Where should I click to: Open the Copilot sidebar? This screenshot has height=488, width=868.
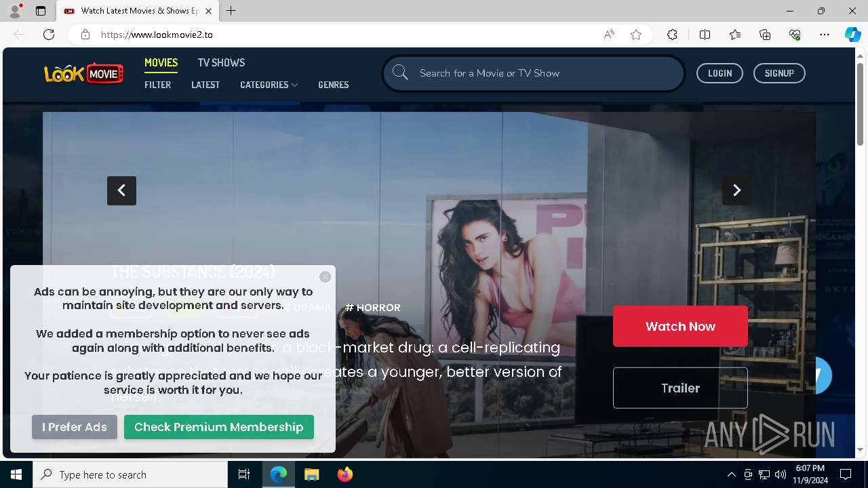click(852, 35)
